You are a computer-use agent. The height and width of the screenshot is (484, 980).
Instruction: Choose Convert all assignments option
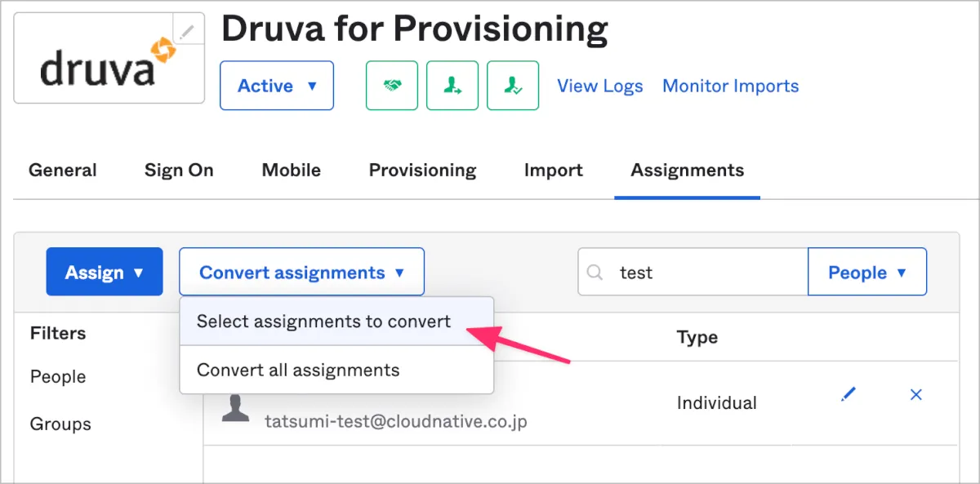(298, 370)
